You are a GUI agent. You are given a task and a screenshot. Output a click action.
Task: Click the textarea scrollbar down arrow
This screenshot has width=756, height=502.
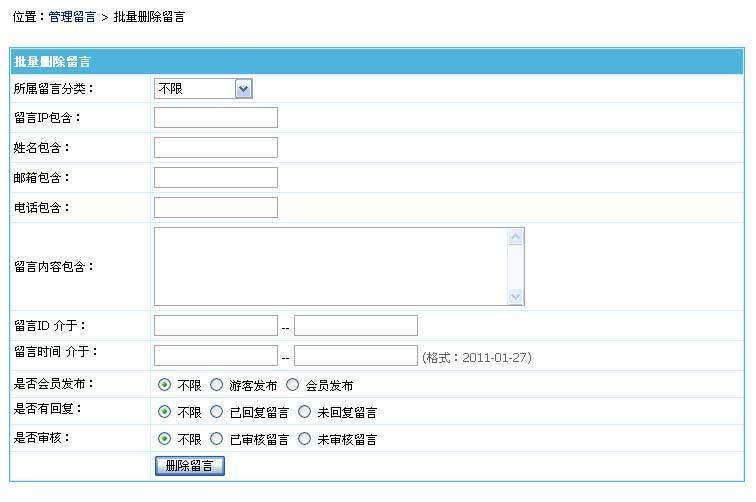click(516, 296)
